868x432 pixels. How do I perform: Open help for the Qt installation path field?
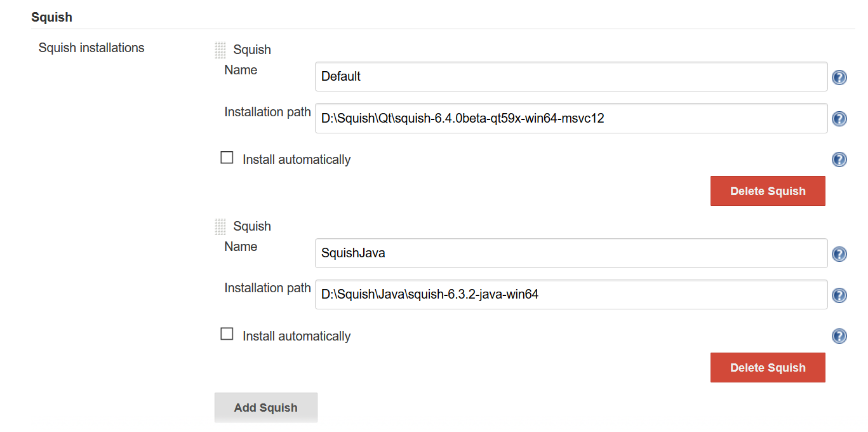pyautogui.click(x=839, y=119)
